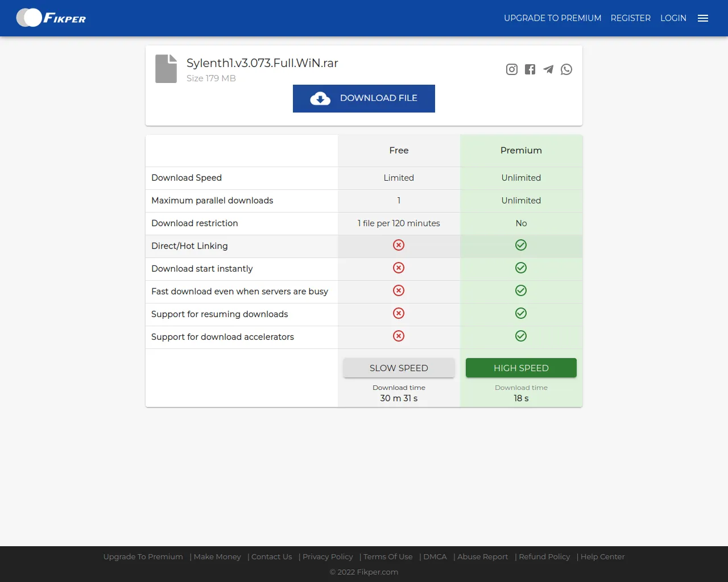Open Privacy Policy footer link

point(328,557)
